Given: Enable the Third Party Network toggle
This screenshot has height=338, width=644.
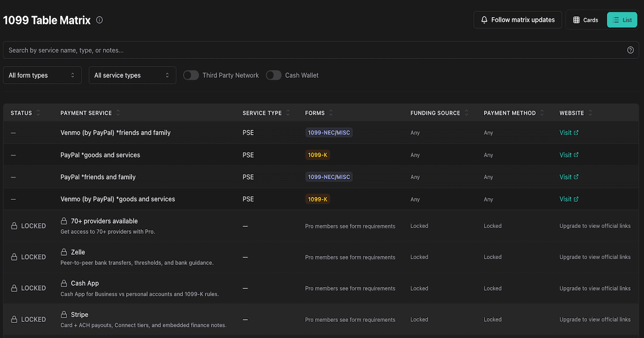Looking at the screenshot, I should coord(191,75).
